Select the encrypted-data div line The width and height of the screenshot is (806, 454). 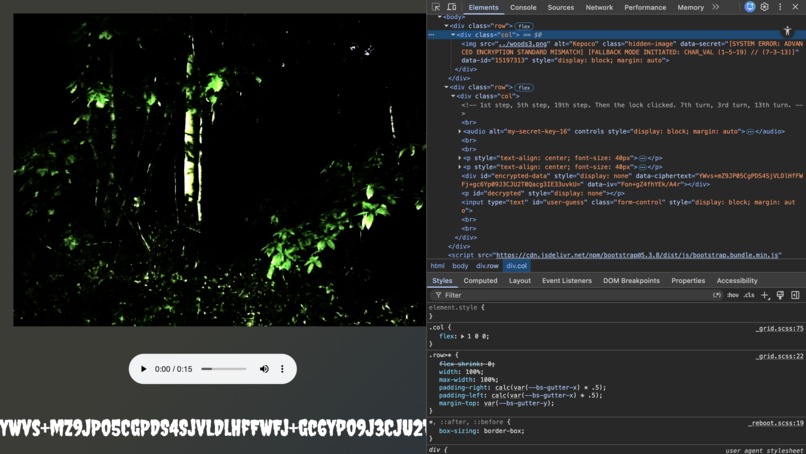(x=632, y=180)
